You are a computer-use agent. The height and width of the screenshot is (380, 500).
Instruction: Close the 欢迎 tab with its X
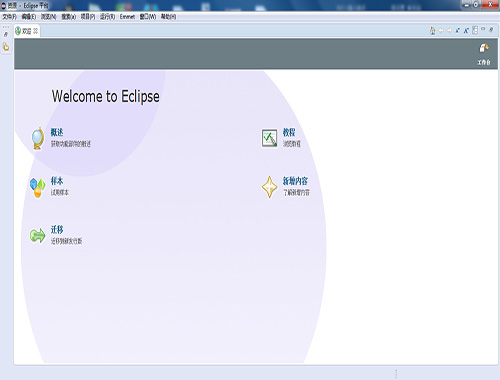tap(36, 31)
